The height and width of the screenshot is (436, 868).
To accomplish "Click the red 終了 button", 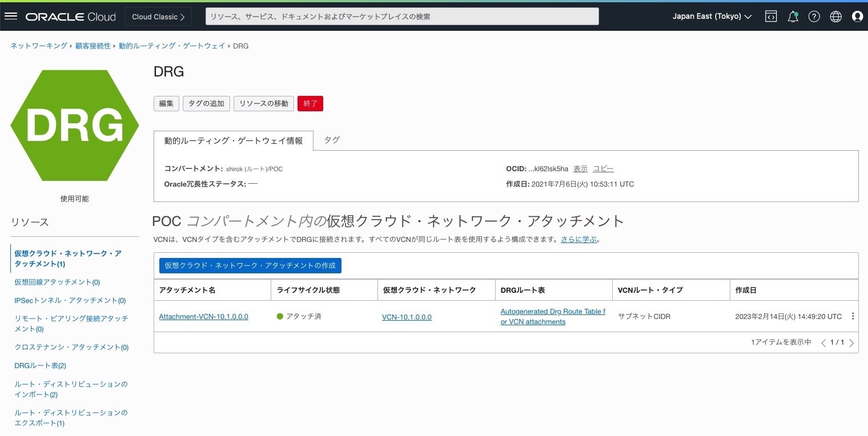I will (x=311, y=103).
